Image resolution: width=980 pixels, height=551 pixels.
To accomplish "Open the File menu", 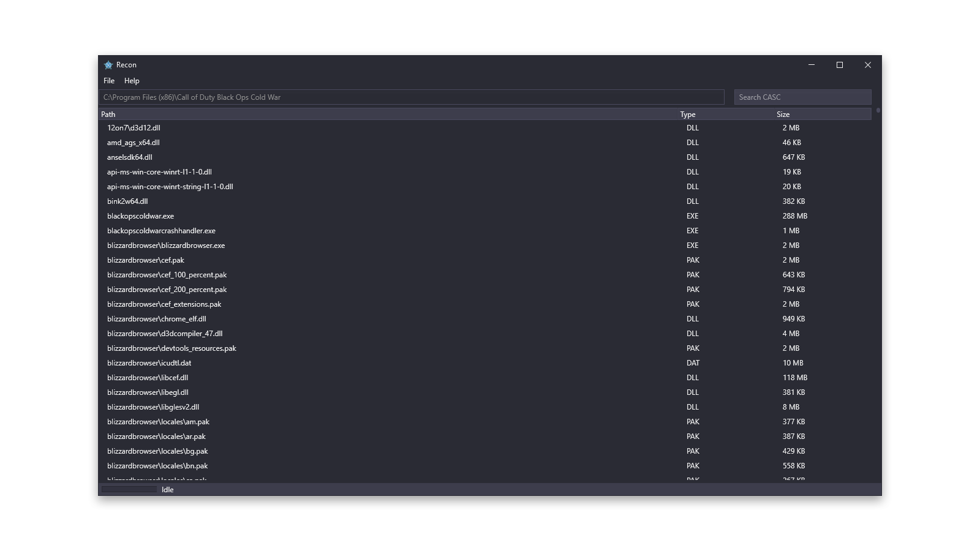I will 109,81.
